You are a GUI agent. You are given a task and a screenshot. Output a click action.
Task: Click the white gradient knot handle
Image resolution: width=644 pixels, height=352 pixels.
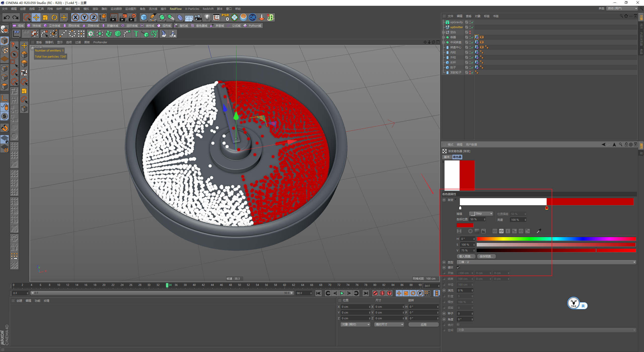(x=460, y=208)
